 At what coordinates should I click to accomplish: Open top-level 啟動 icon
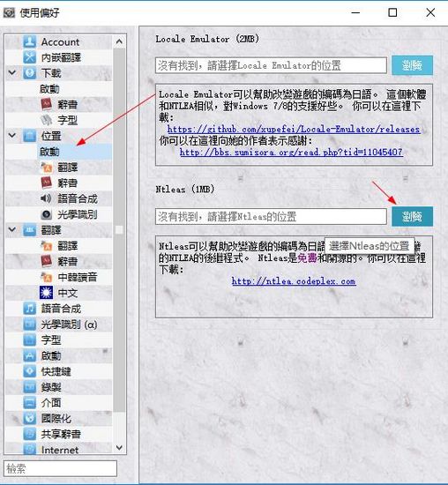[x=30, y=355]
